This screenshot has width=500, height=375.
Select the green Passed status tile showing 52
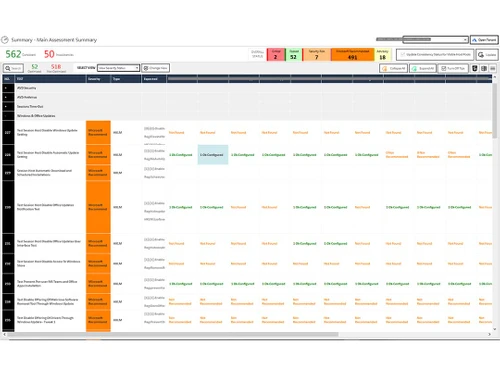coord(293,55)
